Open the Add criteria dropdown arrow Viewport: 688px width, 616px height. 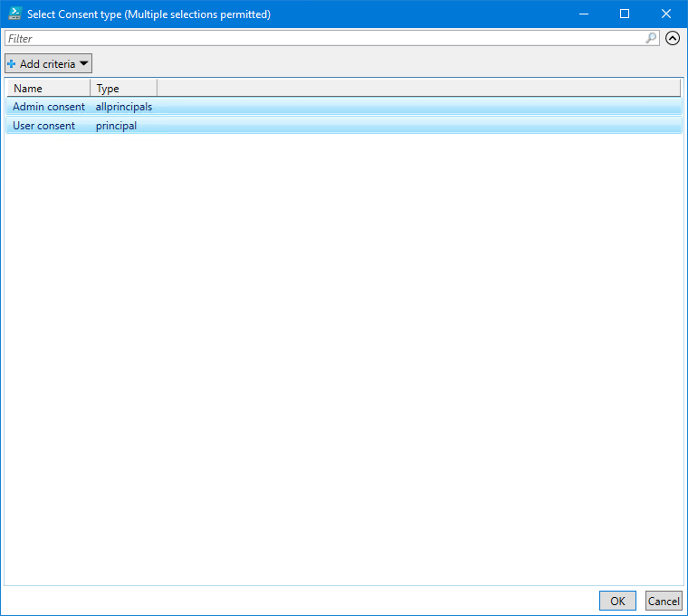[84, 64]
